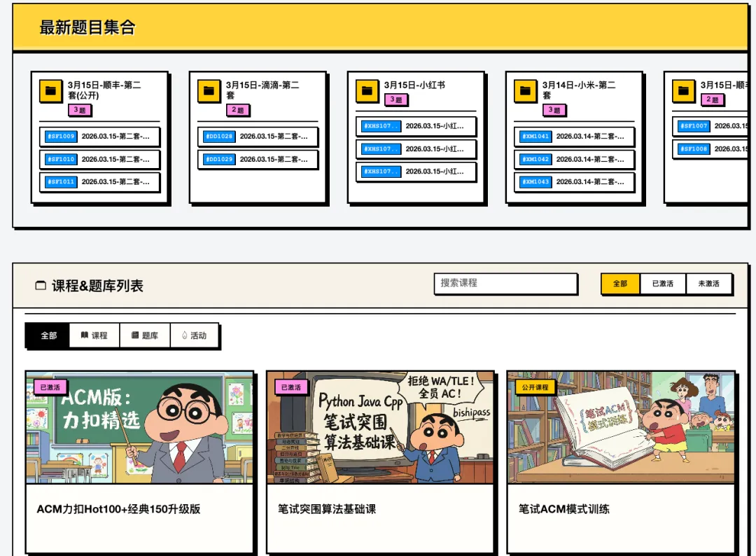
Task: Click the #SF1008 problem tag
Action: (x=694, y=149)
